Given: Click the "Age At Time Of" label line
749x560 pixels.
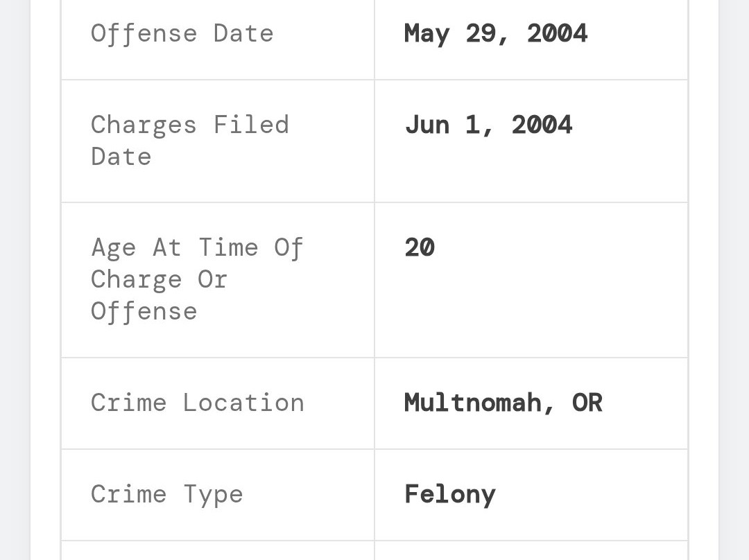Looking at the screenshot, I should (x=197, y=247).
